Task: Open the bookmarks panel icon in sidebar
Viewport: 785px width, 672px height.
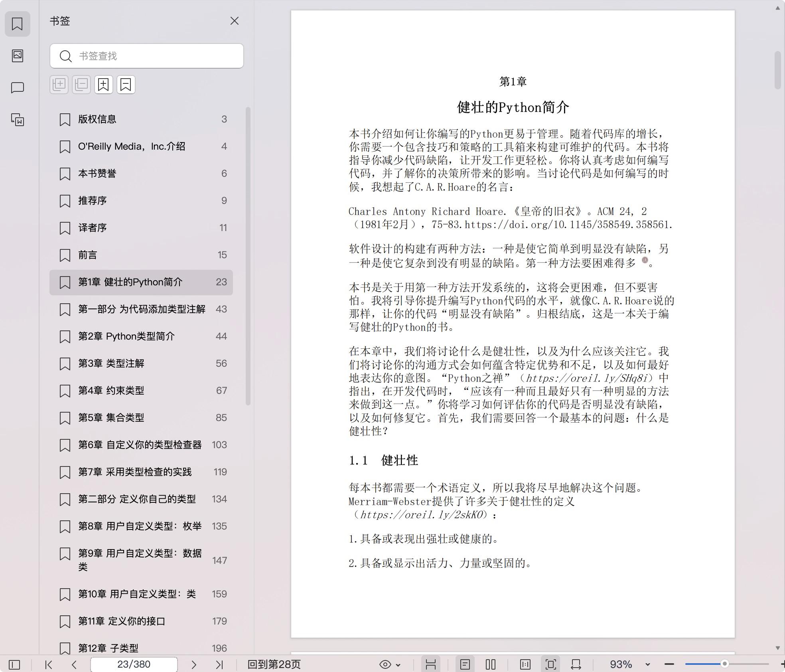Action: pyautogui.click(x=17, y=24)
